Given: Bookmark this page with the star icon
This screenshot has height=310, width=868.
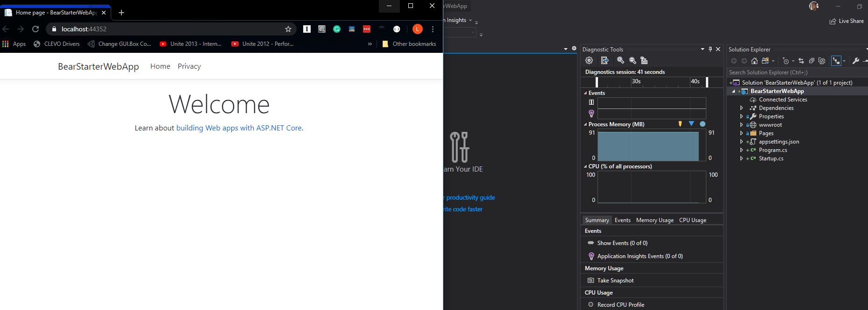Looking at the screenshot, I should [x=288, y=29].
